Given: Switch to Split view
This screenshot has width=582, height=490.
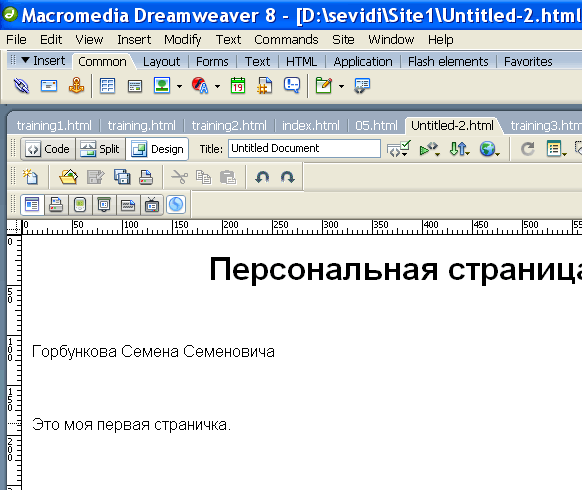Looking at the screenshot, I should [x=101, y=149].
